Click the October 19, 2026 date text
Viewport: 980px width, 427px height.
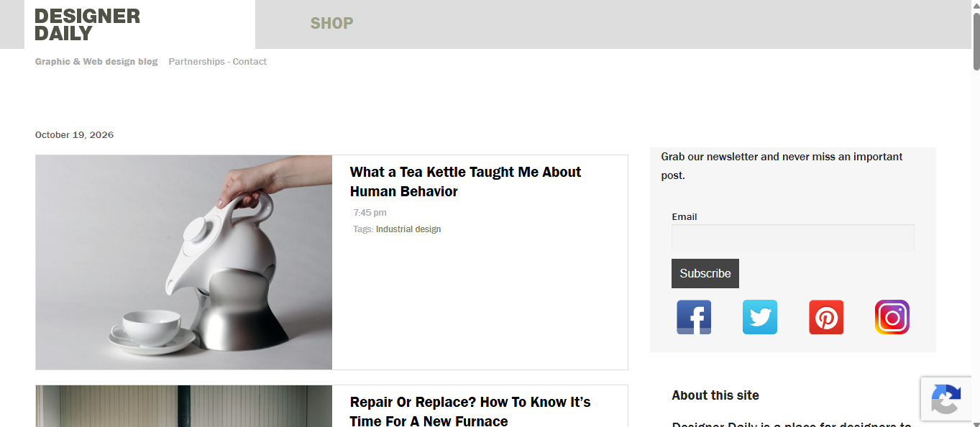[74, 135]
